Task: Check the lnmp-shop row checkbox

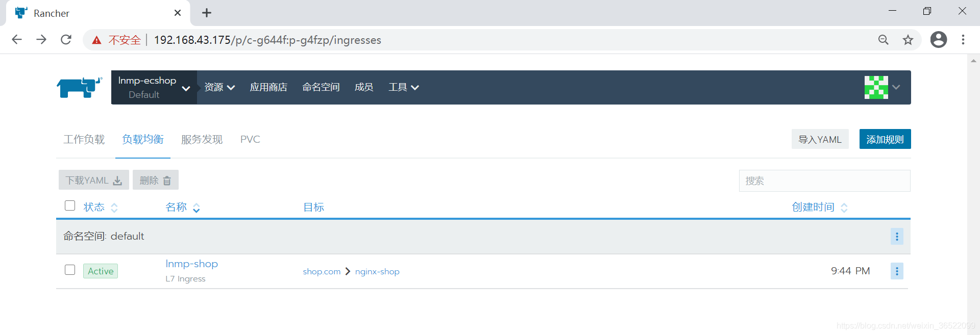Action: [70, 270]
